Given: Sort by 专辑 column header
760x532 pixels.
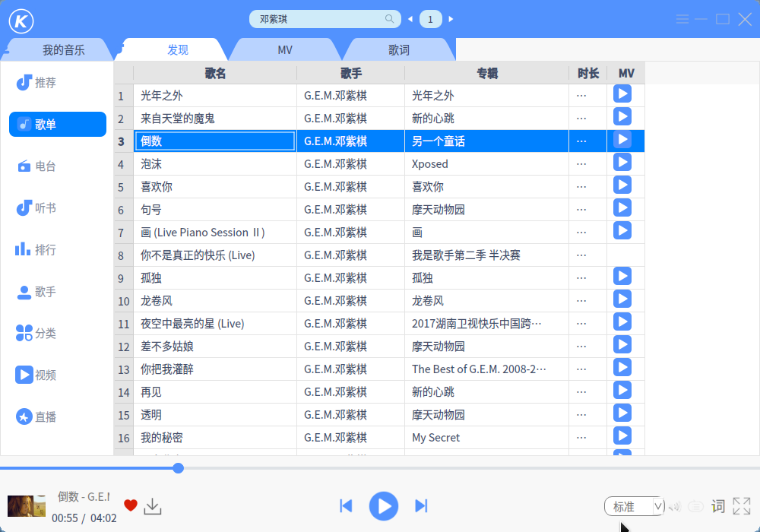Looking at the screenshot, I should click(x=487, y=73).
